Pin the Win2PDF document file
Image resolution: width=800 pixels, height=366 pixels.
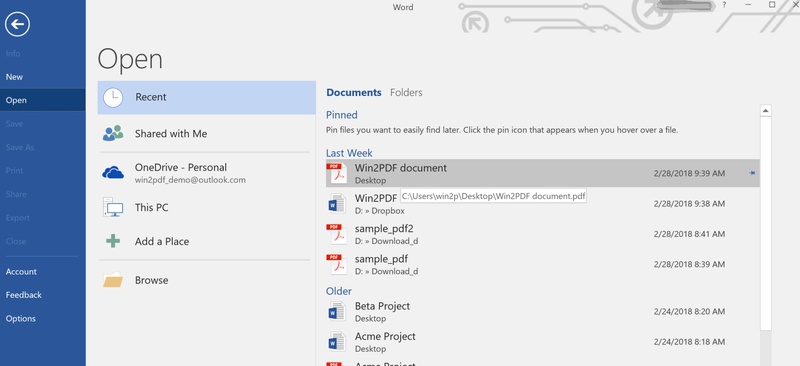click(752, 173)
